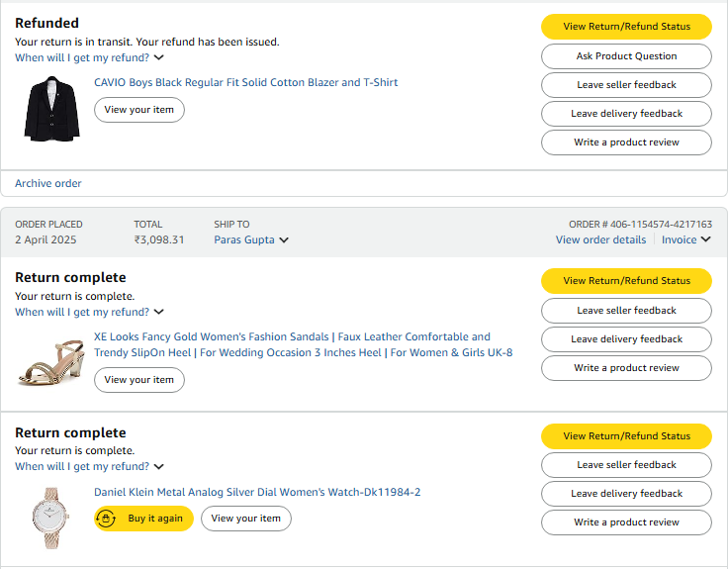Viewport: 728px width, 569px height.
Task: Expand the Invoice dropdown arrow
Action: 705,239
